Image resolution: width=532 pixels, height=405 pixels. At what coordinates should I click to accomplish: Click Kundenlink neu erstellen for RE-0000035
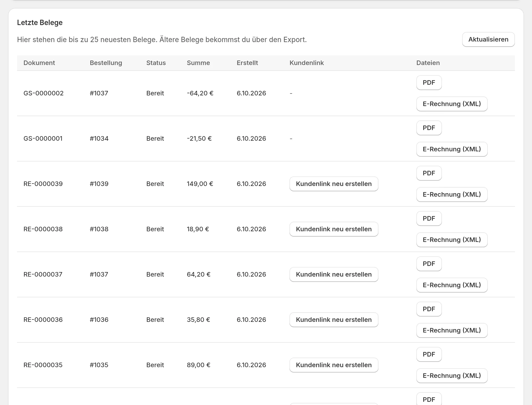click(334, 365)
